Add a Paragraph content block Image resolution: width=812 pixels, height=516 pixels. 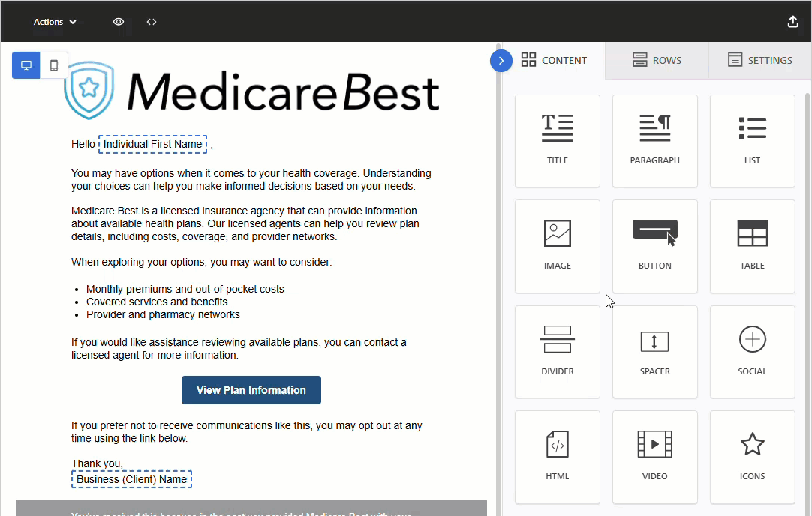pos(654,141)
